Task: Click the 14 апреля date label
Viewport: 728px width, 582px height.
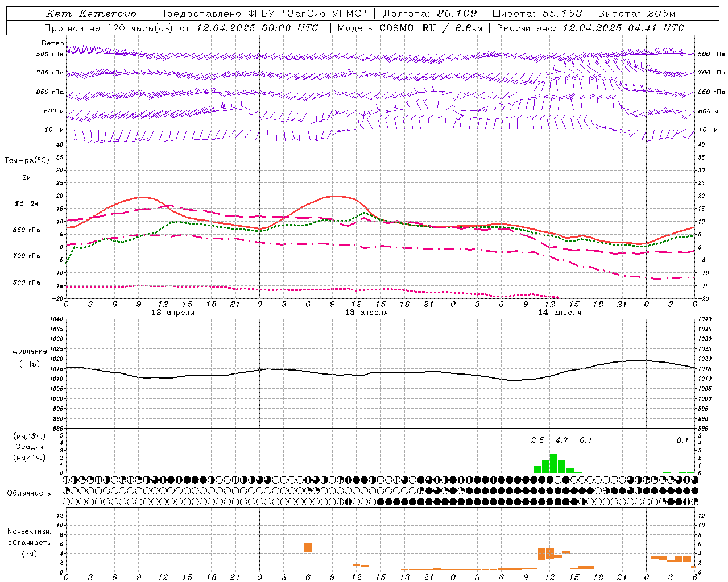Action: tap(560, 313)
